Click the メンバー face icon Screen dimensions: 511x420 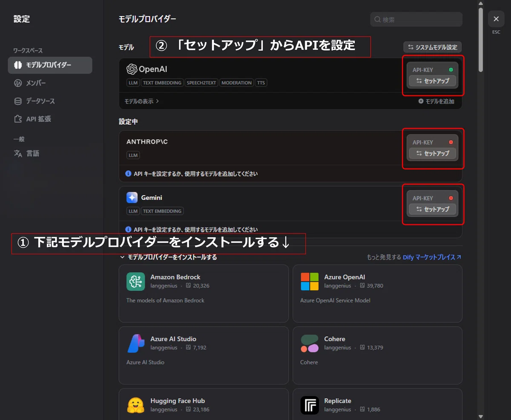click(x=18, y=83)
